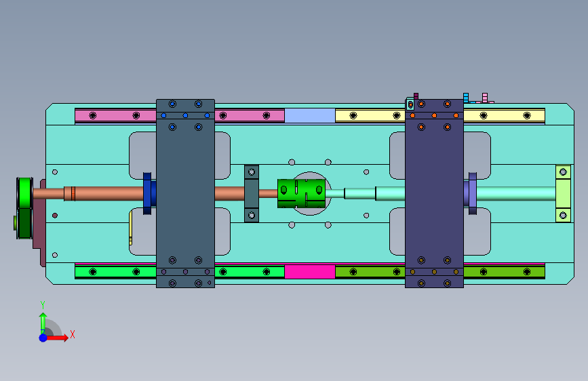Select the bright green pulley on the shaft end
The width and height of the screenshot is (588, 381).
click(25, 193)
